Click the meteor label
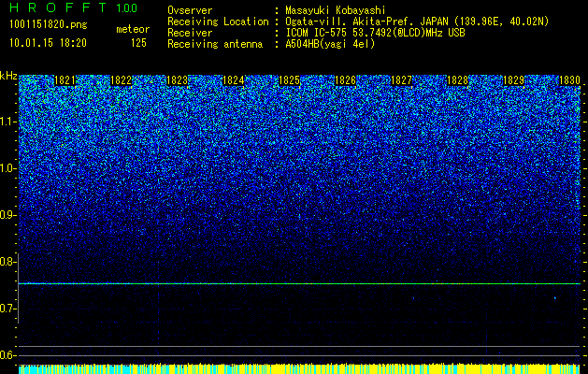The image size is (588, 374). click(x=133, y=29)
